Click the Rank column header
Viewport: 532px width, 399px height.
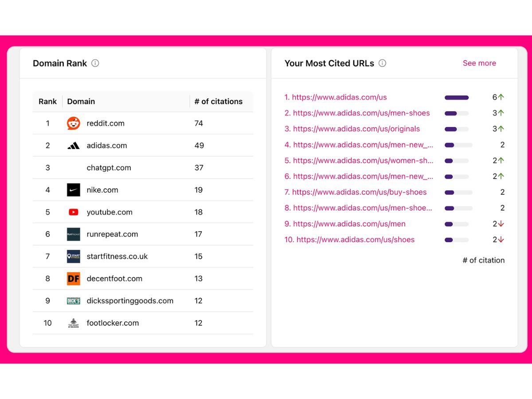47,102
